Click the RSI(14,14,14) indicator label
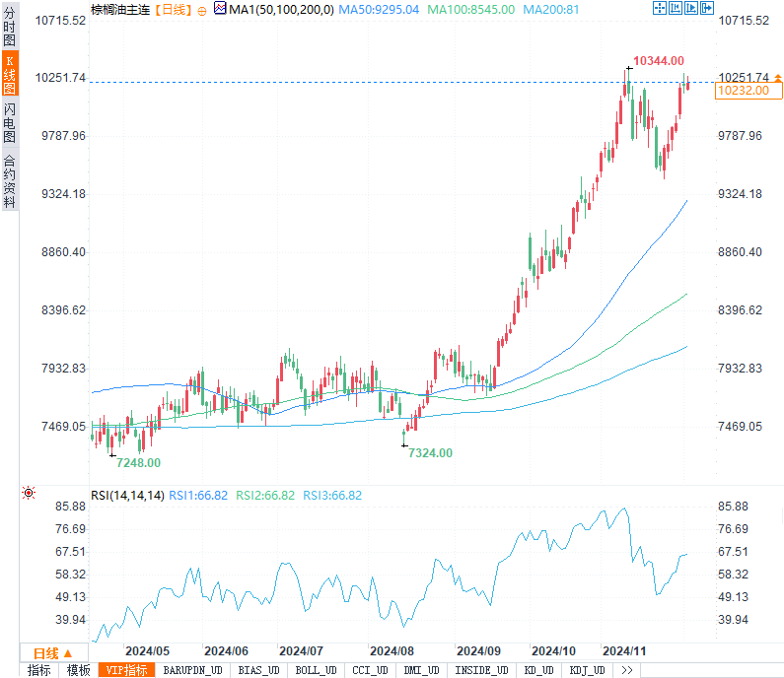This screenshot has height=678, width=784. [127, 496]
